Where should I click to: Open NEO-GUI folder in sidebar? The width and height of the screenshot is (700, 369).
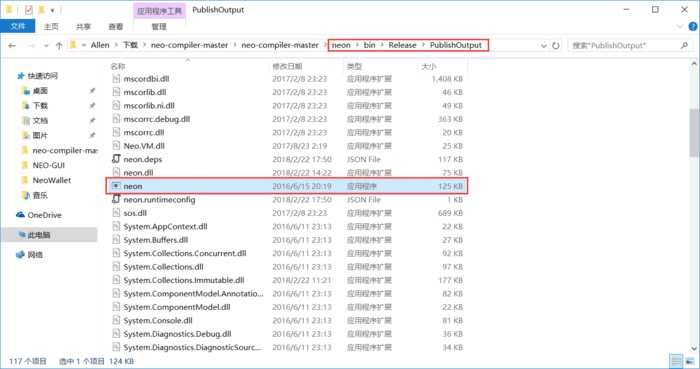click(48, 166)
